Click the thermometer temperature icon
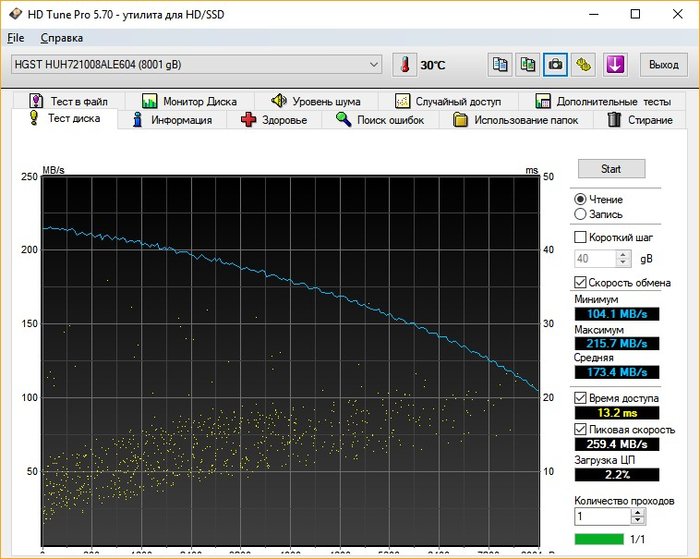Screen dimensions: 700x559 (405, 65)
